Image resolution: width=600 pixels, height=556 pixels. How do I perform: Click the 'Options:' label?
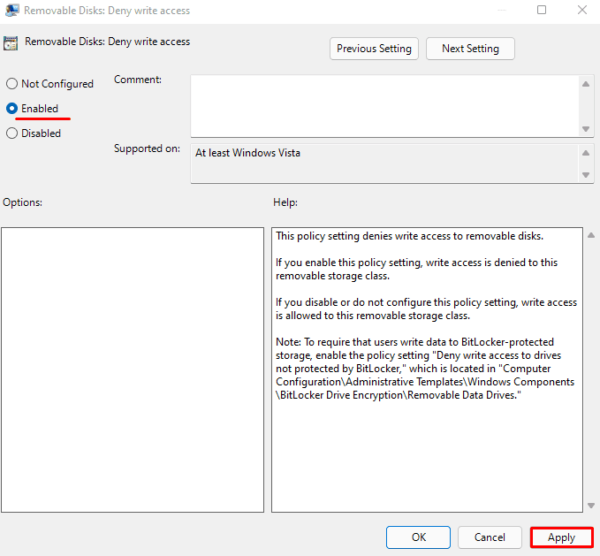coord(23,202)
